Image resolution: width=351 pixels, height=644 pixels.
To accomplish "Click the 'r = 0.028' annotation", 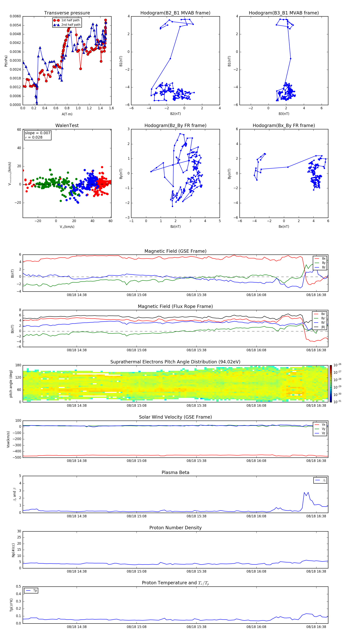I will (34, 137).
